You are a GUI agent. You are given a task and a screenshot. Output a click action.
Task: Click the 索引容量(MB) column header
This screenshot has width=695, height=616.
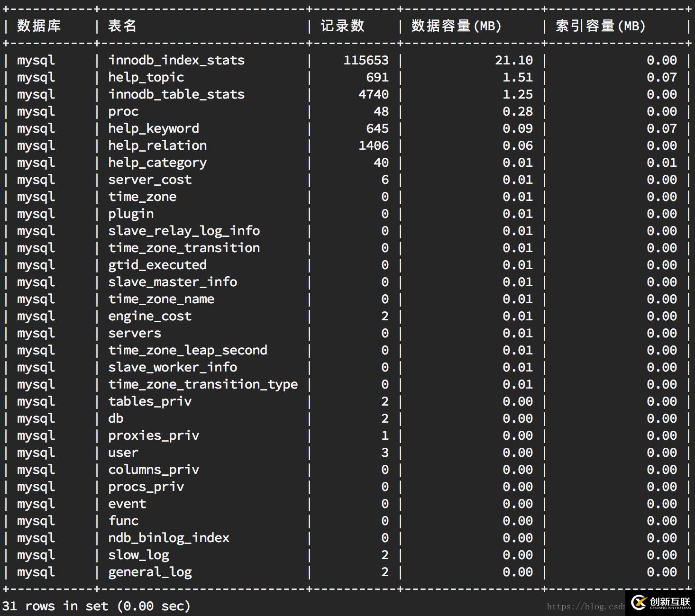(x=599, y=26)
